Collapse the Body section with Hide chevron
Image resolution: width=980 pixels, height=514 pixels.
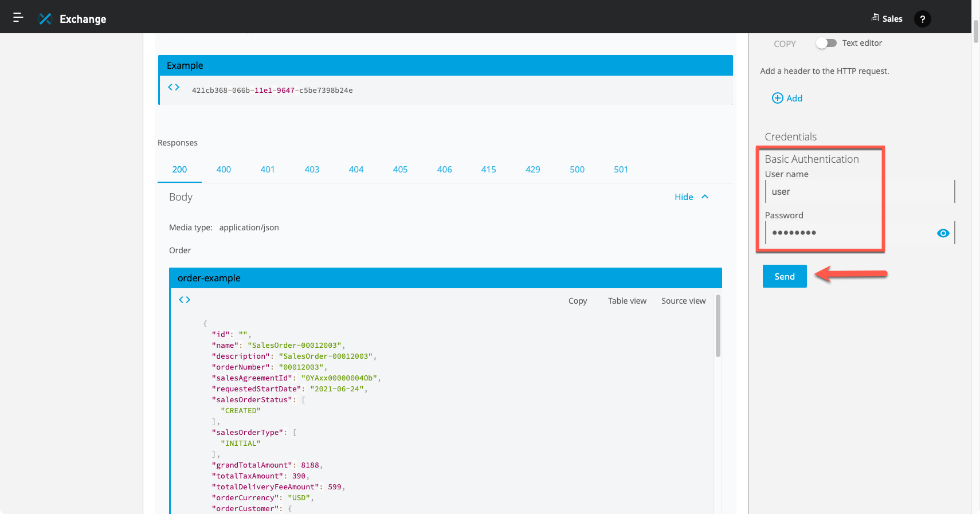(x=705, y=197)
